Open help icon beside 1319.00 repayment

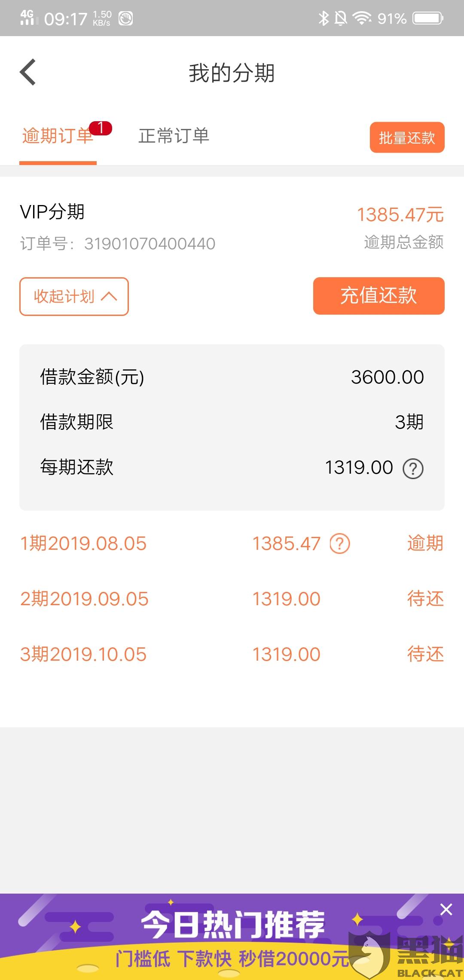coord(413,469)
